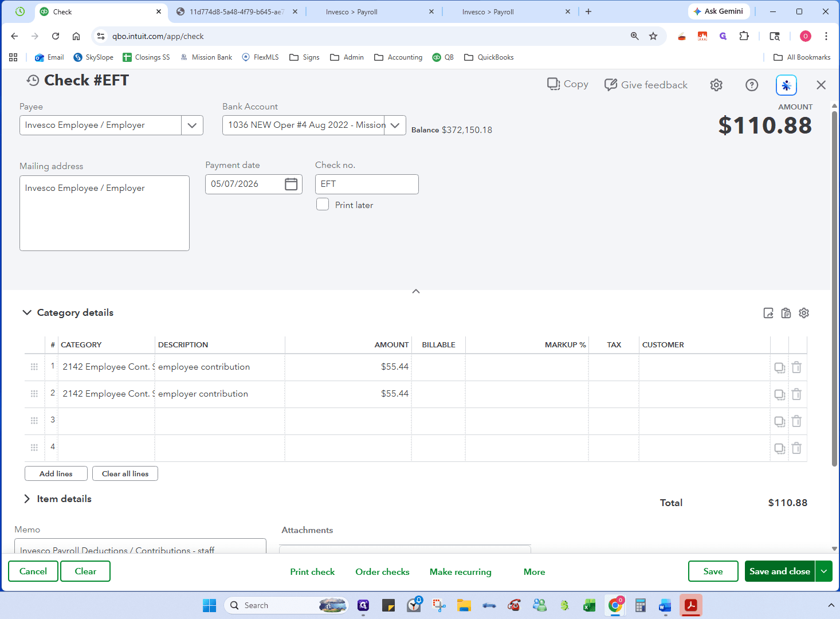Open Category details table settings gear
The height and width of the screenshot is (619, 840).
point(804,313)
